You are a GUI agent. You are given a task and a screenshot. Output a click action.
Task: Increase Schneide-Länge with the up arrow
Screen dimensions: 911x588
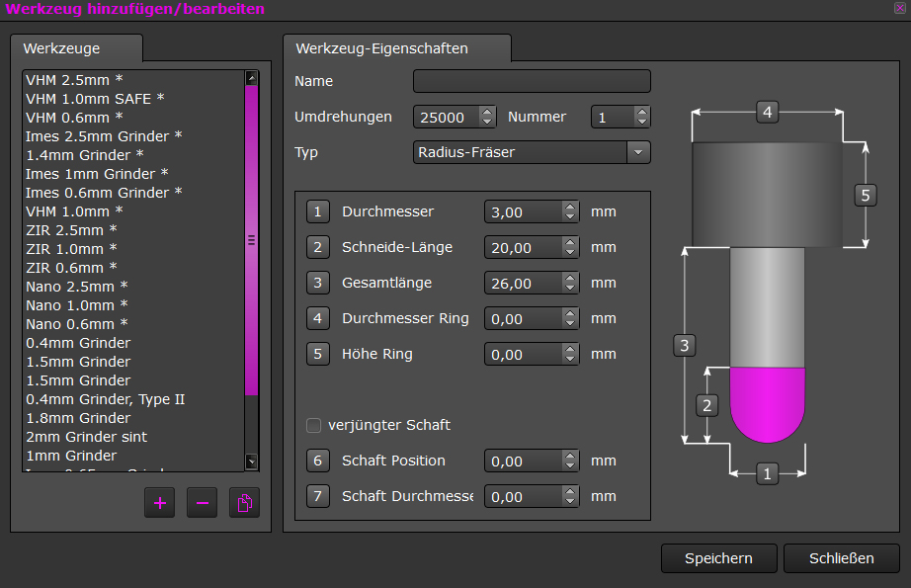(x=570, y=242)
